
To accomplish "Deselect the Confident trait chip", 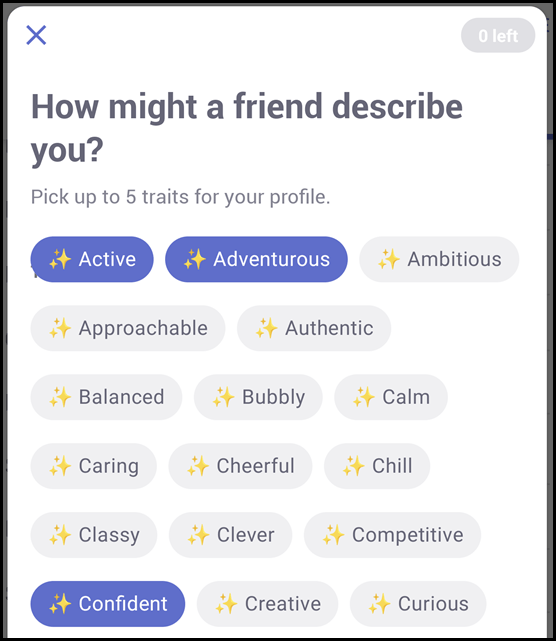I will [x=108, y=604].
